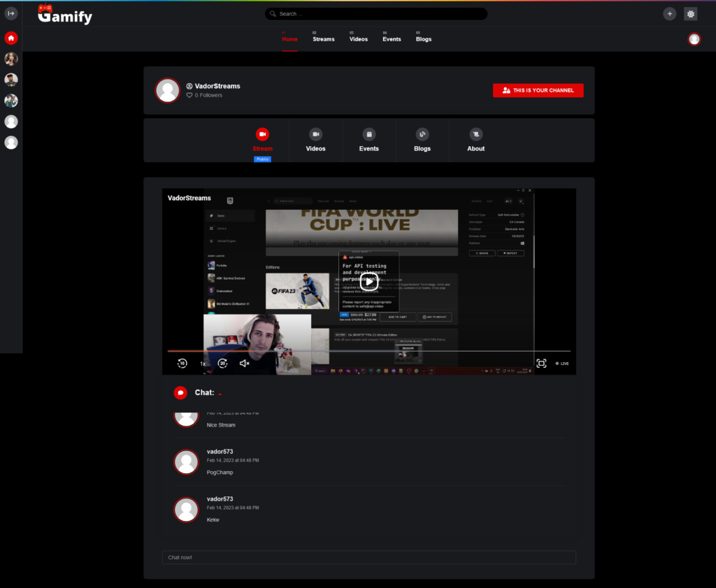Open Videos tab in top navigation

pyautogui.click(x=359, y=39)
